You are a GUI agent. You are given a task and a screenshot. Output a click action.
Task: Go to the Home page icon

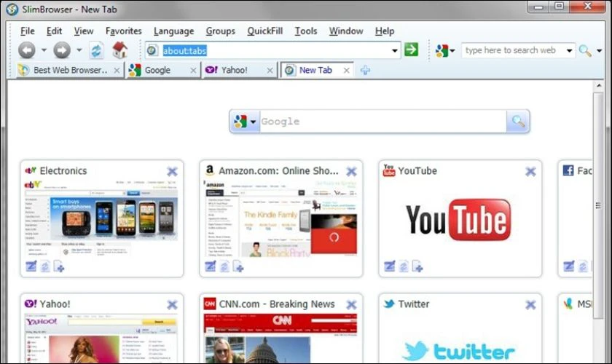pyautogui.click(x=119, y=50)
